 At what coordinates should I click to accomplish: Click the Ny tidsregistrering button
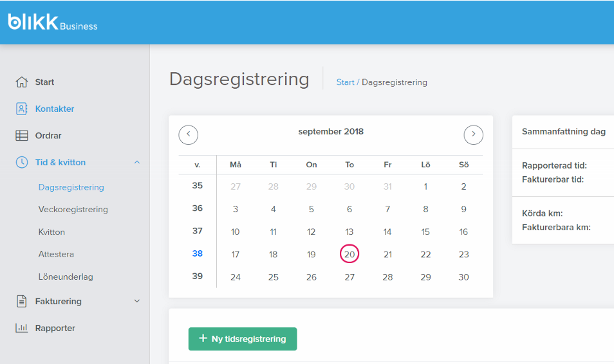coord(243,339)
